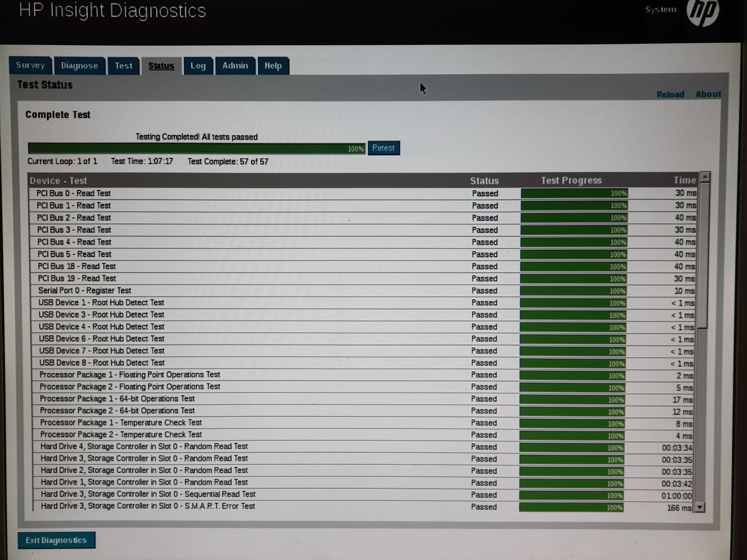Select Processor Package 1 Temperature Check Test
Screen dimensions: 747x560
(x=363, y=423)
